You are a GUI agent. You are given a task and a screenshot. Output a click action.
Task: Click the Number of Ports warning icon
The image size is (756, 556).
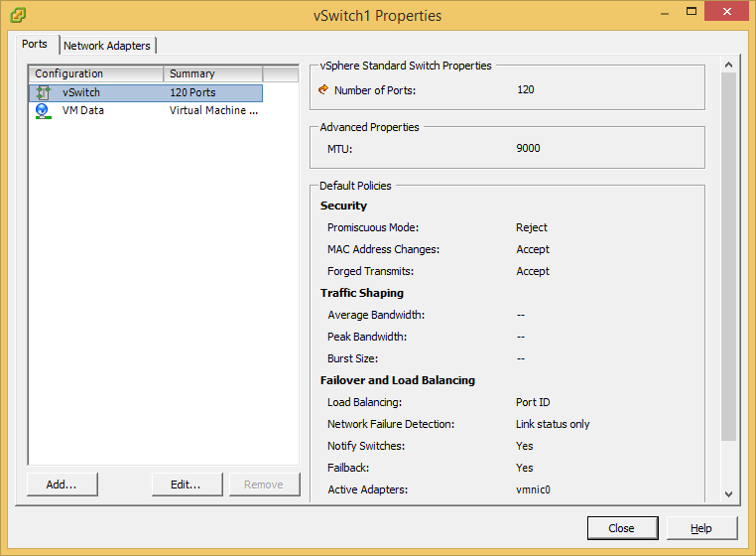tap(323, 89)
